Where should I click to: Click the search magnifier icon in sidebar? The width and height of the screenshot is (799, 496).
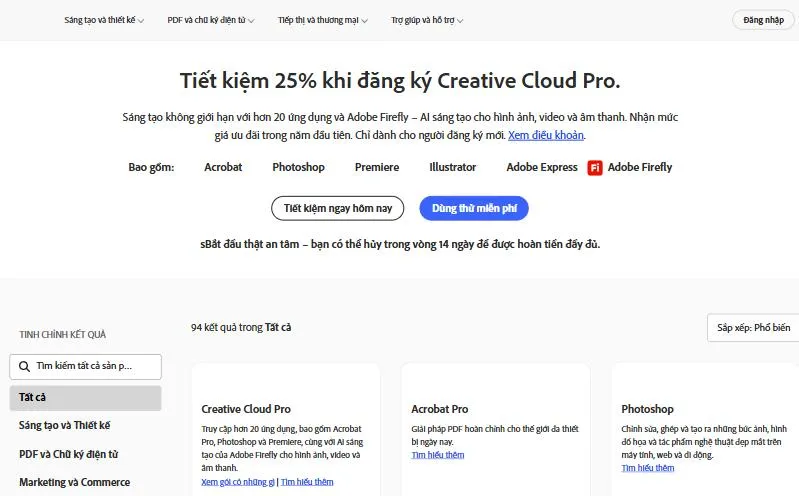24,367
